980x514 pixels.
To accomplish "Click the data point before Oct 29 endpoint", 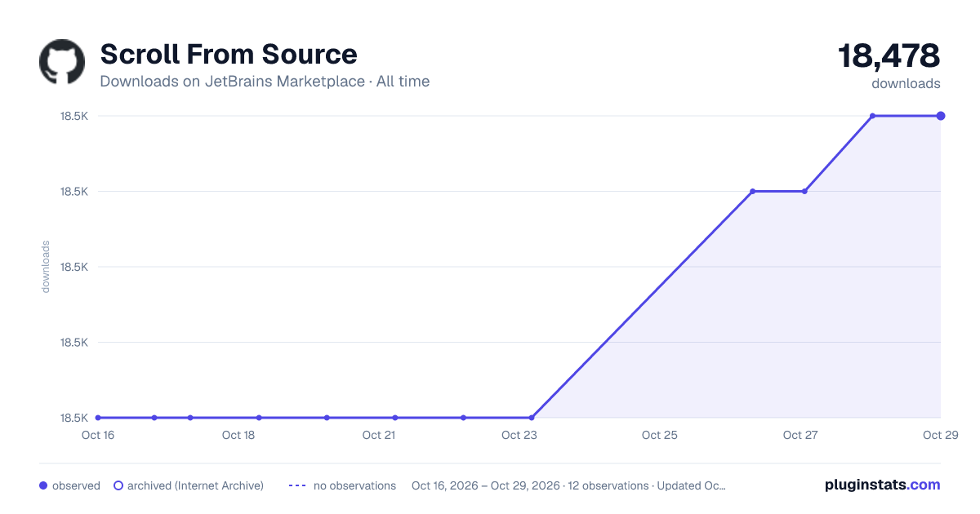I will [873, 116].
